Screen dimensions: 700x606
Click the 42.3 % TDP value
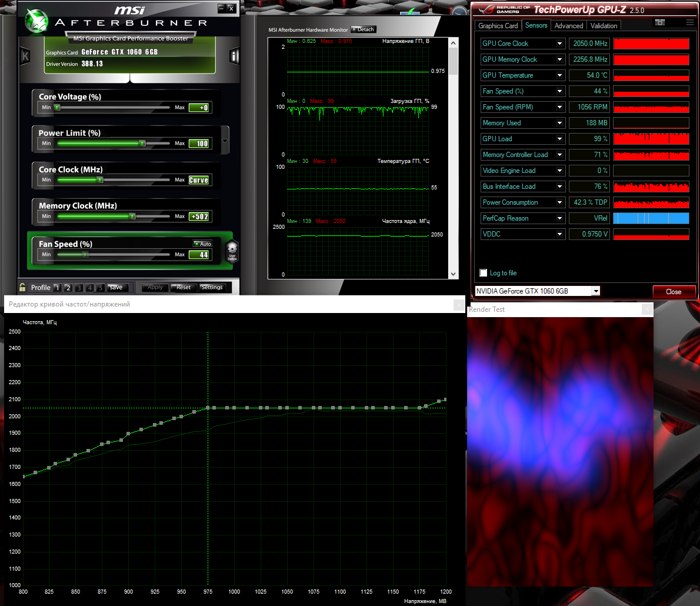point(590,202)
